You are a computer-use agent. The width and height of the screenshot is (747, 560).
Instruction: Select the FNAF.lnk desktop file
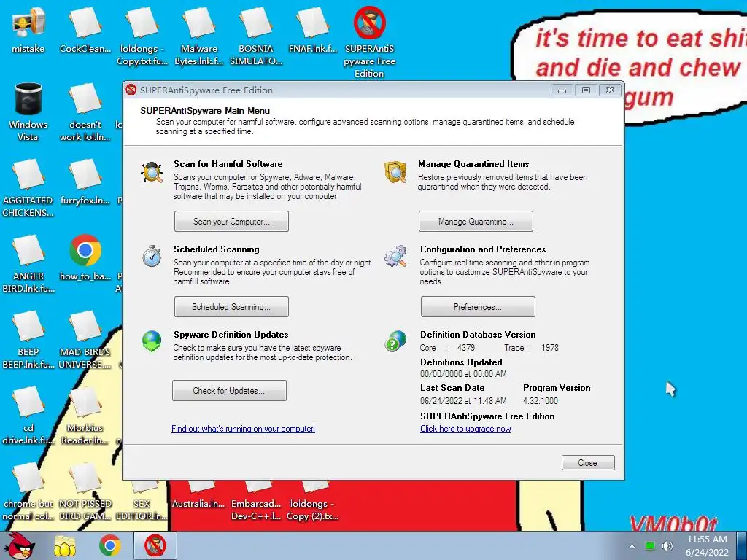pyautogui.click(x=313, y=31)
